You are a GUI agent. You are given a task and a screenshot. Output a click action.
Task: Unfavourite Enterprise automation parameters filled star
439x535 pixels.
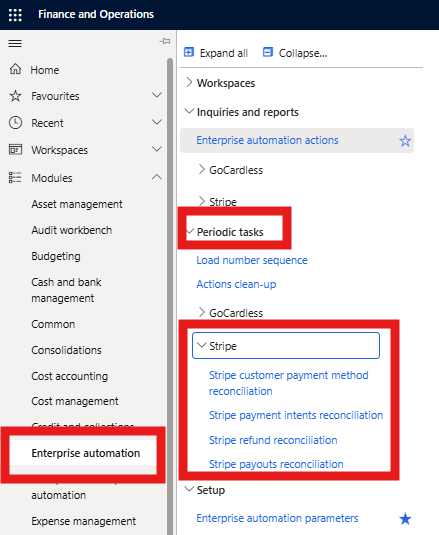(405, 519)
